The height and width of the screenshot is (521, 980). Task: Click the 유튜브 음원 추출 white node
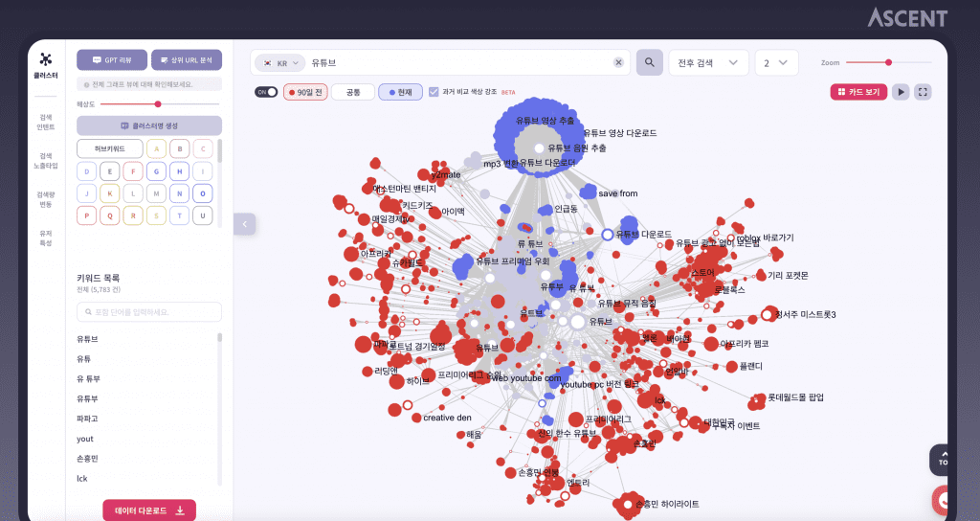[x=540, y=148]
